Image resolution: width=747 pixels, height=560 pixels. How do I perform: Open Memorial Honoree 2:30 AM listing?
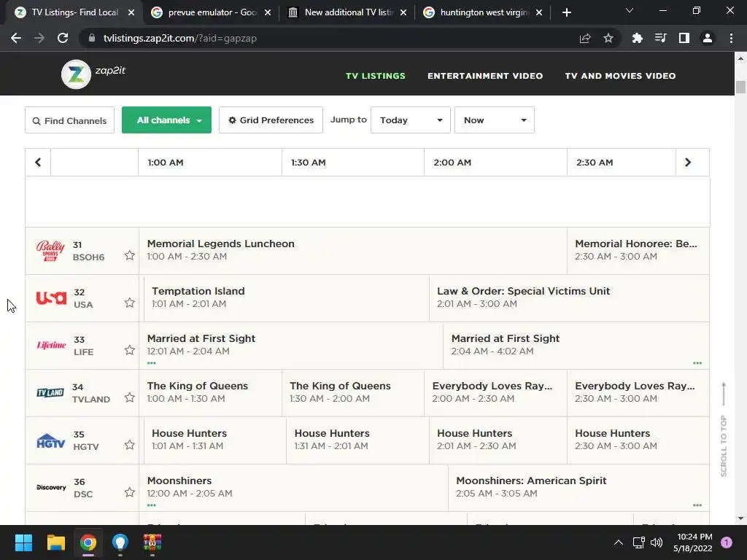[638, 251]
